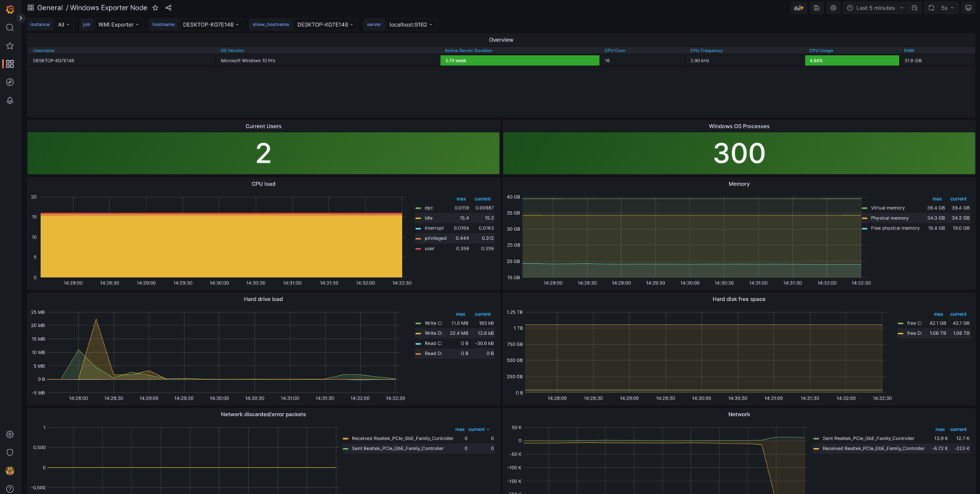Open the Configuration gear in sidebar
980x494 pixels.
tap(10, 435)
